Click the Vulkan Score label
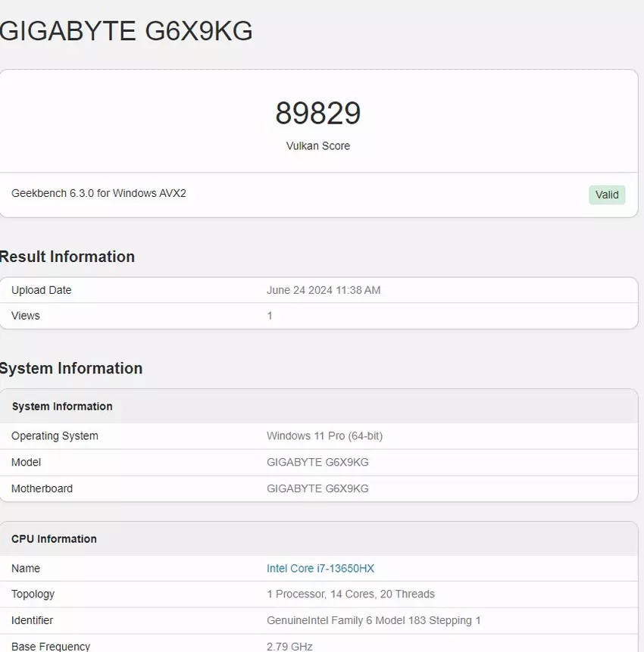This screenshot has height=652, width=644. coord(318,146)
